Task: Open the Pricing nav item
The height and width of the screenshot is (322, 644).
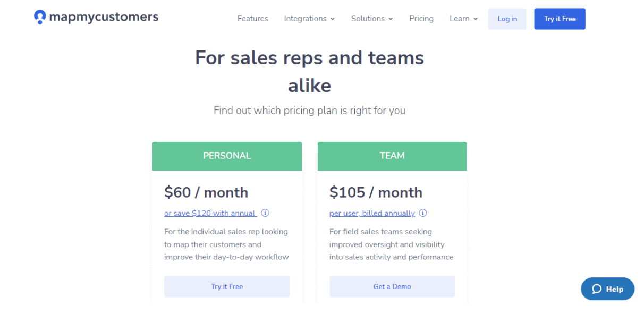Action: (x=421, y=19)
